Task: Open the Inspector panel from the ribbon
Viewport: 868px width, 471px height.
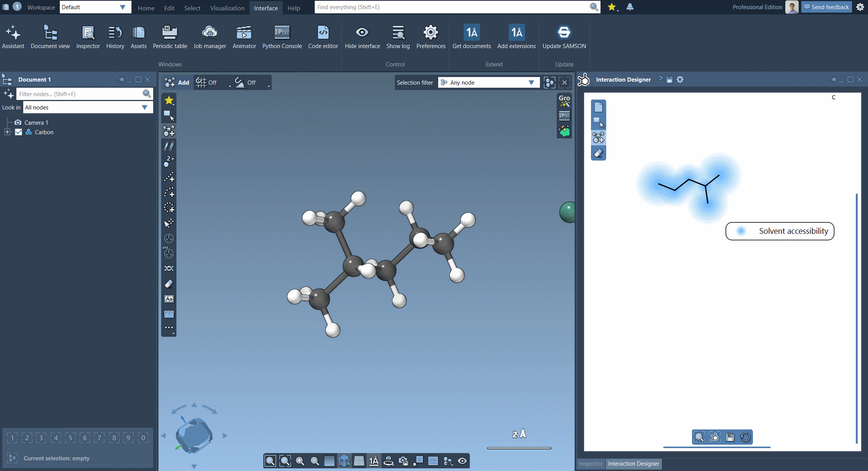Action: [x=88, y=36]
